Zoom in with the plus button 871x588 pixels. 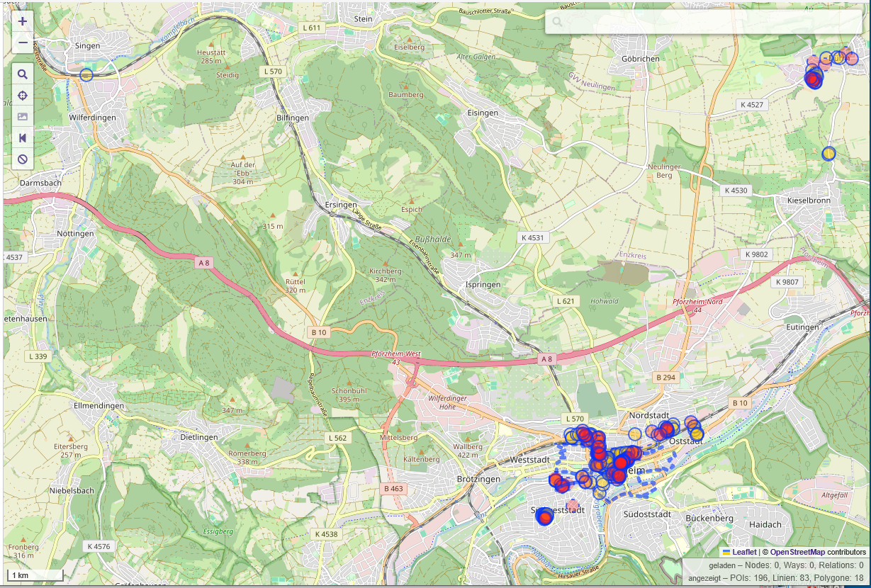pyautogui.click(x=22, y=21)
